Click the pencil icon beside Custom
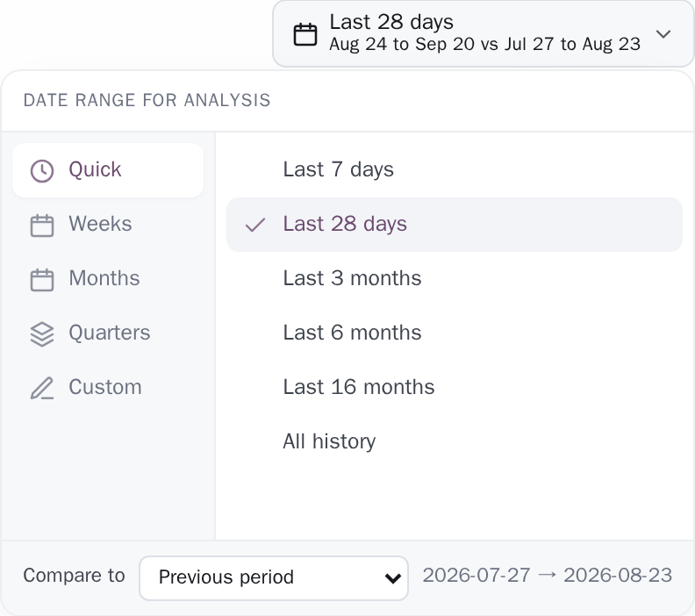The height and width of the screenshot is (616, 695). (42, 389)
